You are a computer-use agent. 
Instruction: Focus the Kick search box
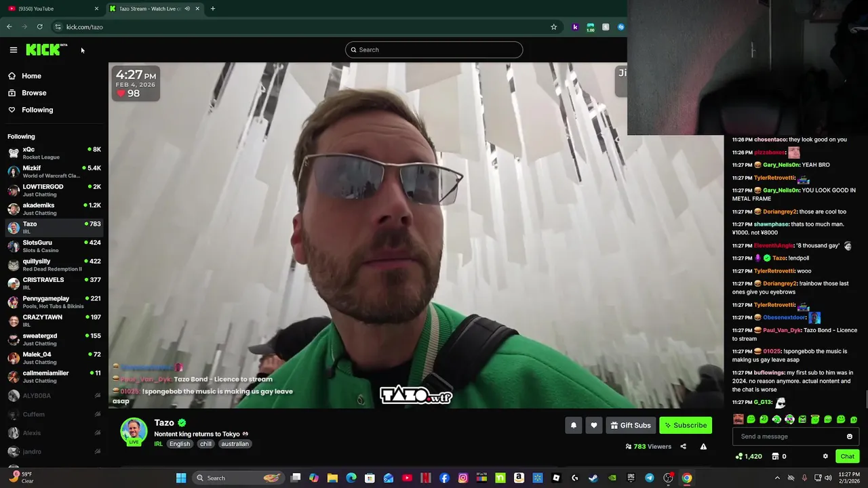(x=434, y=49)
